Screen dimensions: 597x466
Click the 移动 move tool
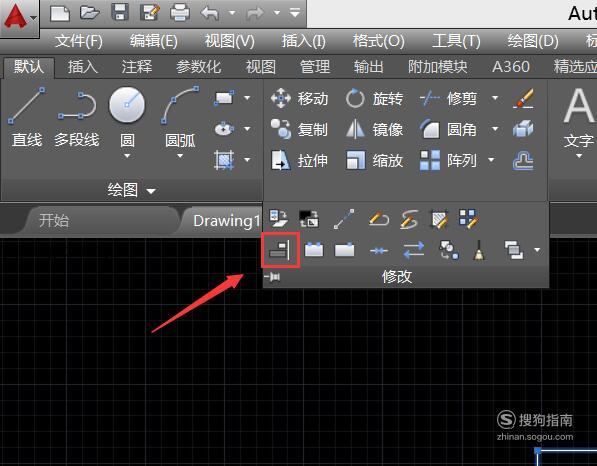[x=299, y=99]
